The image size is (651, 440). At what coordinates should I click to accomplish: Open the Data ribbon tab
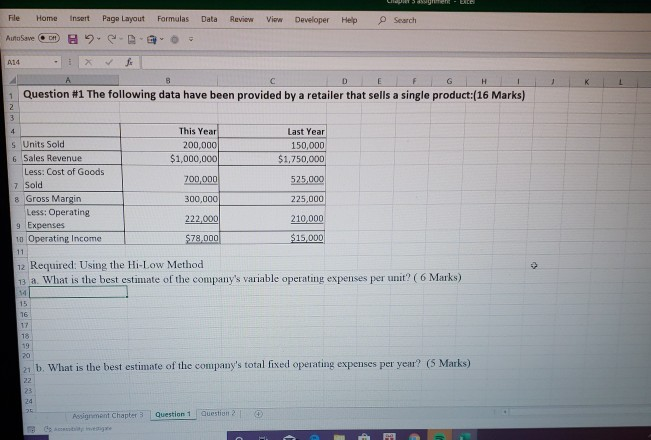[209, 19]
